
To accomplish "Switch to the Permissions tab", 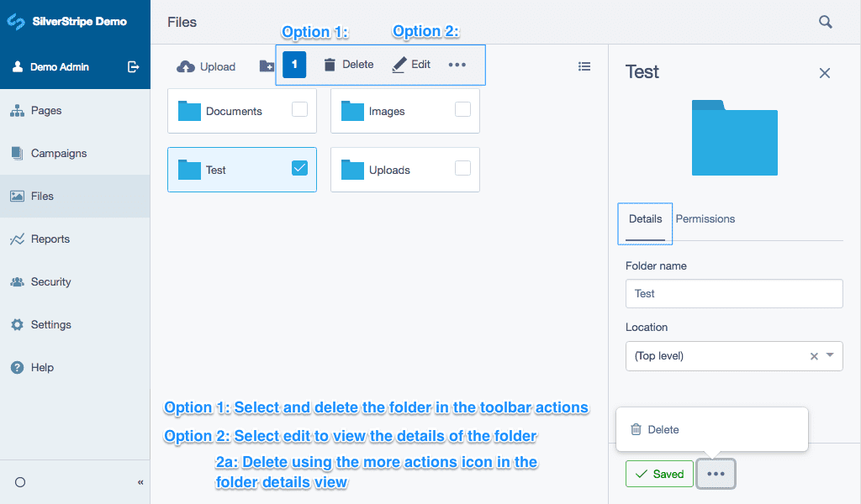I will point(705,219).
